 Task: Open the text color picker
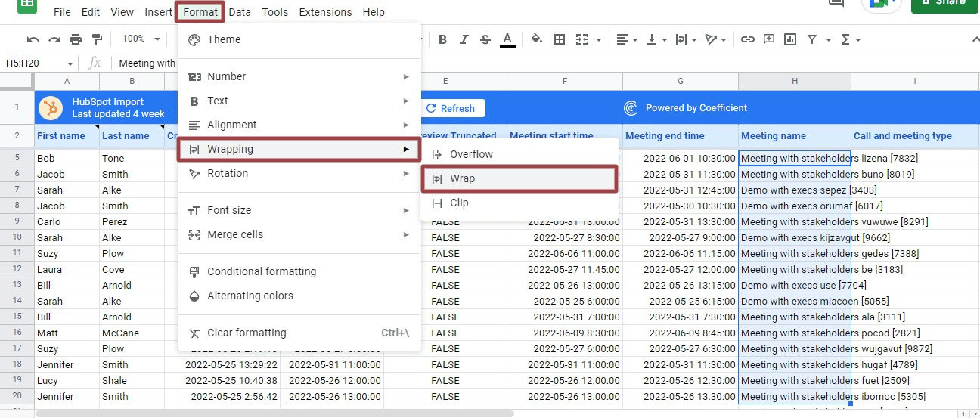[507, 39]
